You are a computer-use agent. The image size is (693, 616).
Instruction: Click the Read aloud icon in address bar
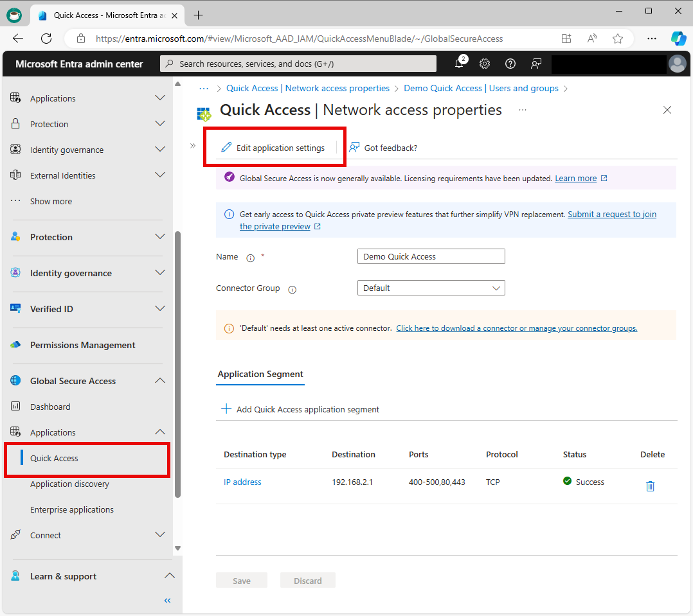[592, 39]
